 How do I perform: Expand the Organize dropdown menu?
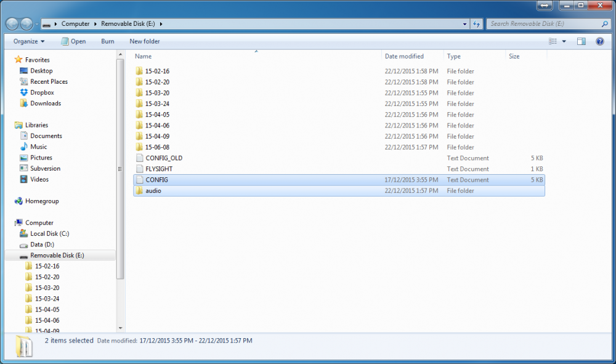[x=29, y=41]
